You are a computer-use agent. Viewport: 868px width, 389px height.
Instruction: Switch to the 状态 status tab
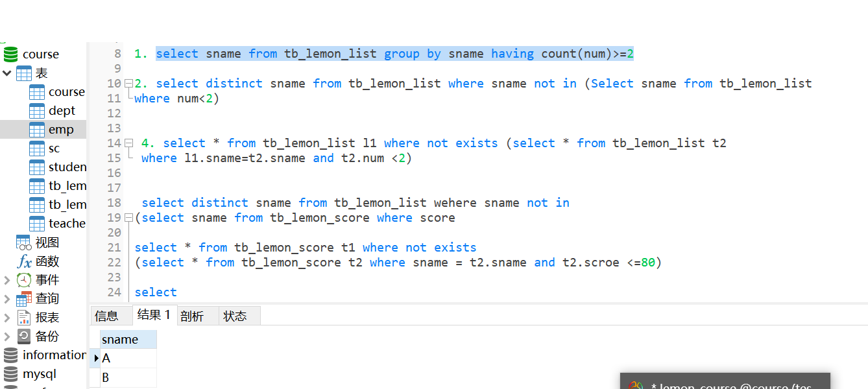(235, 316)
